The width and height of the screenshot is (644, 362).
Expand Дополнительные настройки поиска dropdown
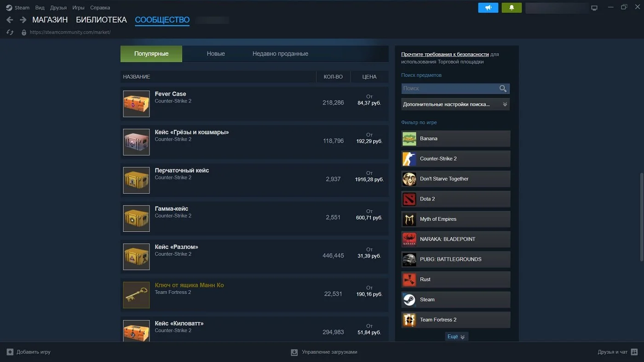pyautogui.click(x=455, y=104)
